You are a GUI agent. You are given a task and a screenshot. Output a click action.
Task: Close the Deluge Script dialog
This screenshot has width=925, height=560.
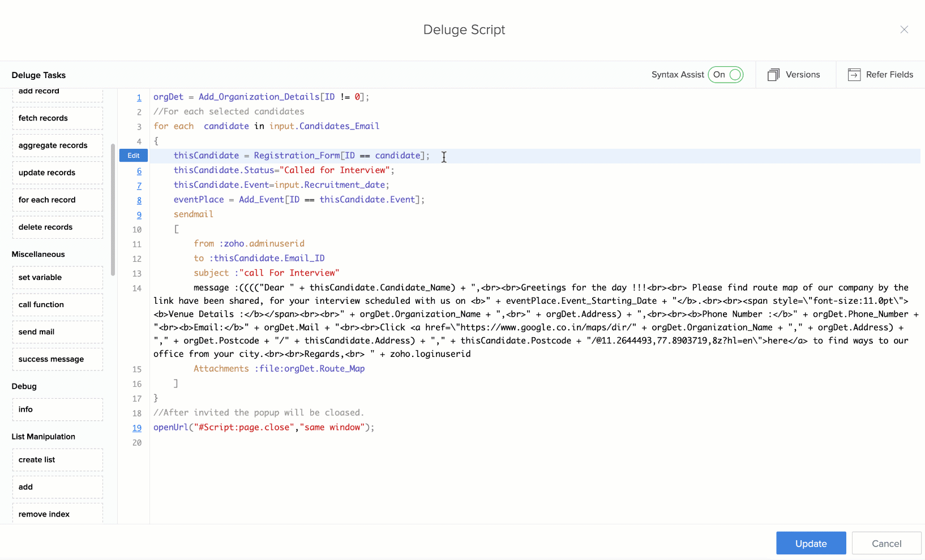coord(904,29)
